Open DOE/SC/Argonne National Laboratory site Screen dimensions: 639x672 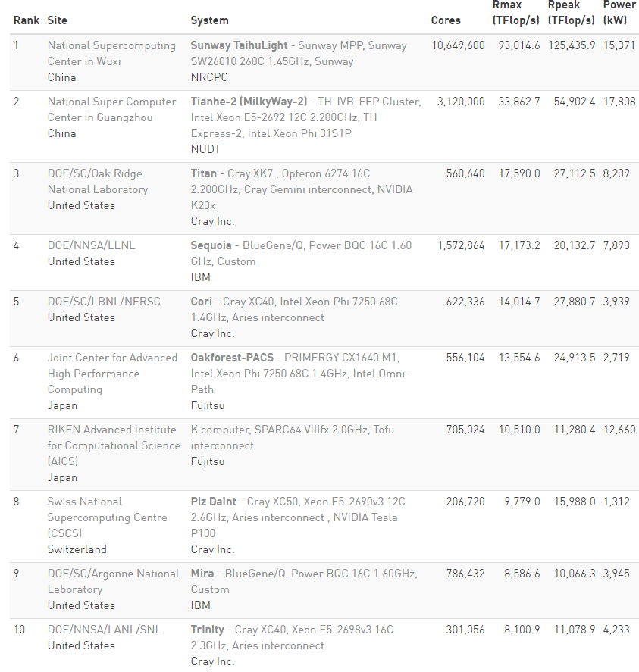(113, 581)
